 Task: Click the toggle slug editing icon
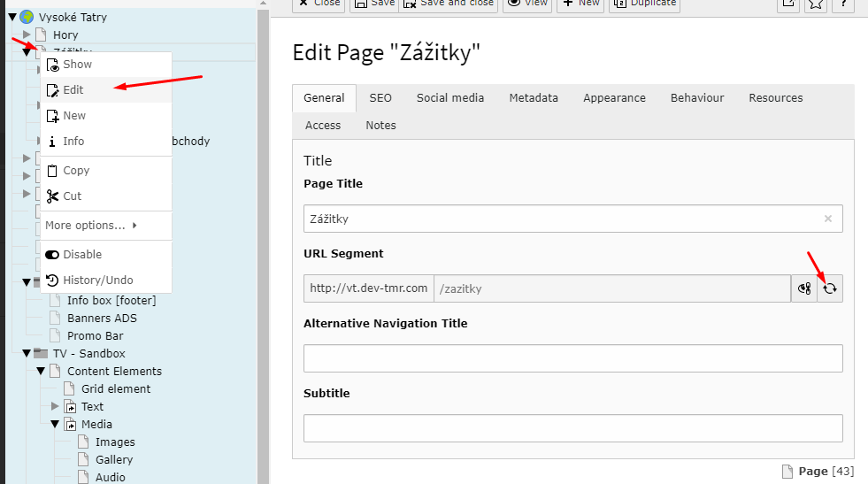pyautogui.click(x=804, y=288)
